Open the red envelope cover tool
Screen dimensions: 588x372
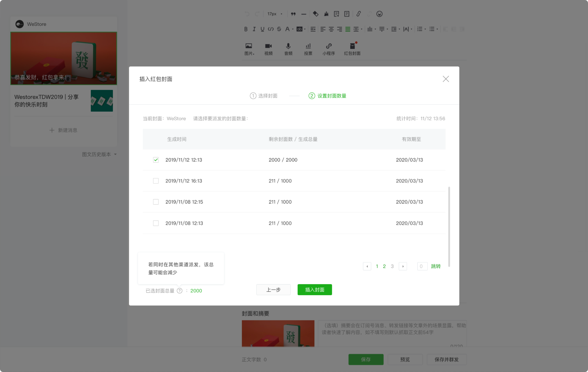(352, 49)
